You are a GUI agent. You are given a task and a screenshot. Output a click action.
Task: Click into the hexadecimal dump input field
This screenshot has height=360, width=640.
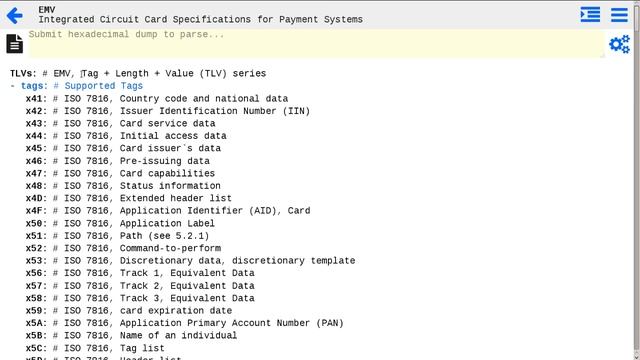316,43
